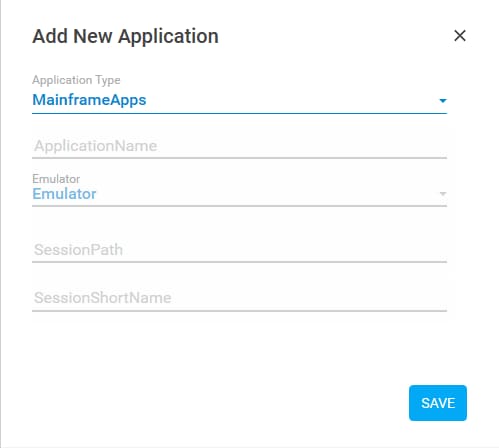The image size is (499, 448).
Task: Click the blue underline under MainframeApps
Action: 239,113
